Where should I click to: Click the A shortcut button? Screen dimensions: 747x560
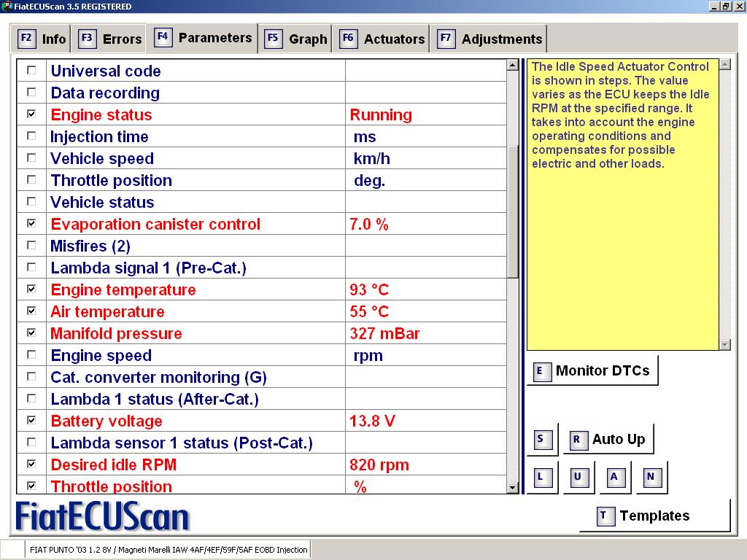pos(614,477)
